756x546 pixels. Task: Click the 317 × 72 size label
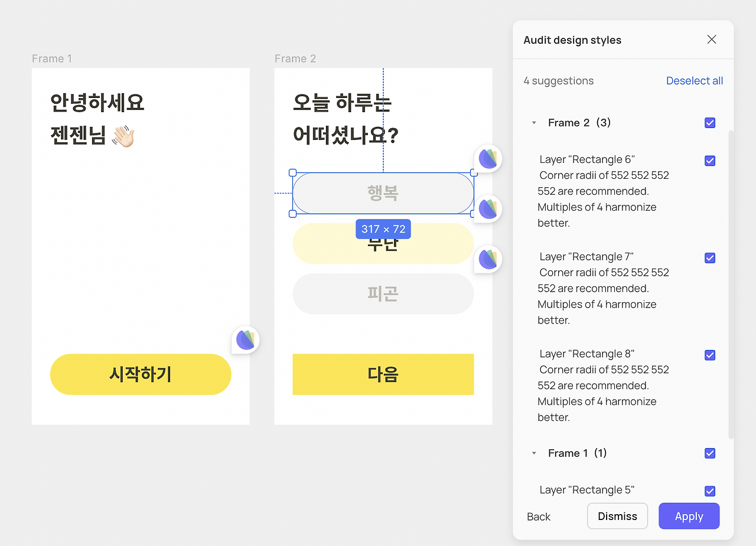(383, 229)
